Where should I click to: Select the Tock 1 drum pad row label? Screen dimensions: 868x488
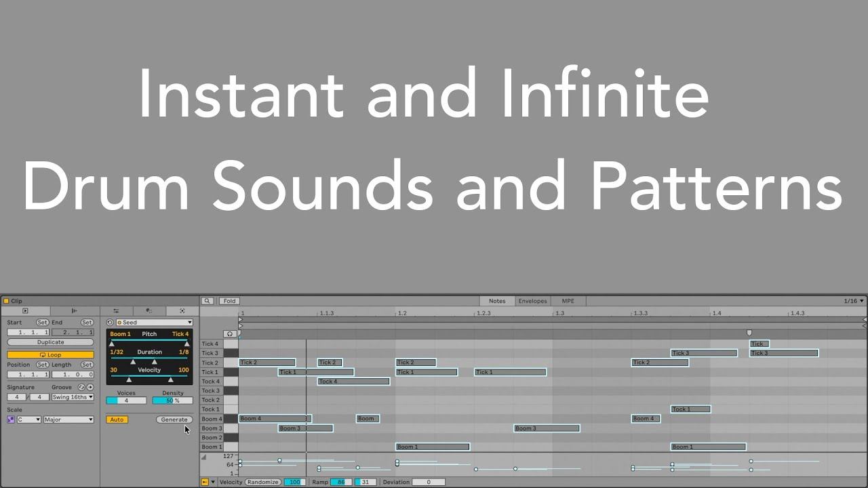211,409
